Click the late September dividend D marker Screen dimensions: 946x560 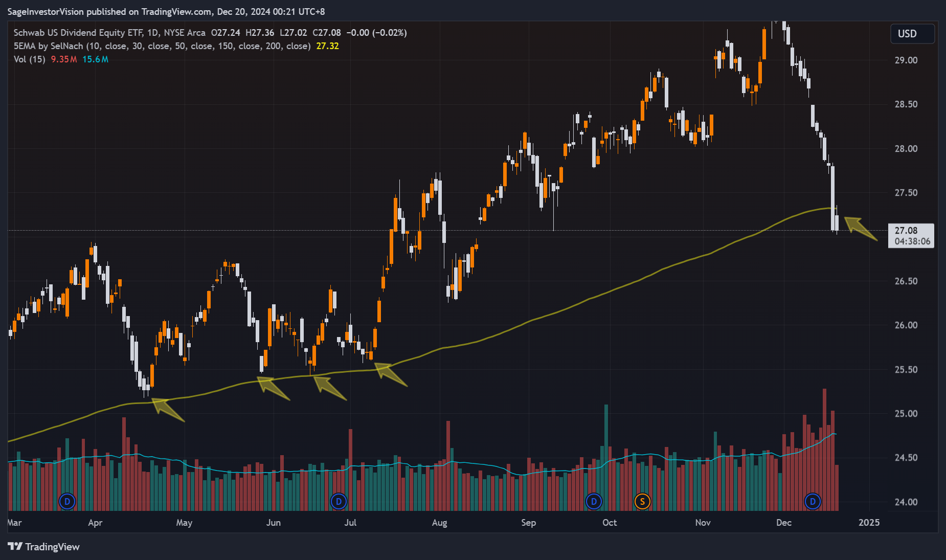(x=594, y=501)
